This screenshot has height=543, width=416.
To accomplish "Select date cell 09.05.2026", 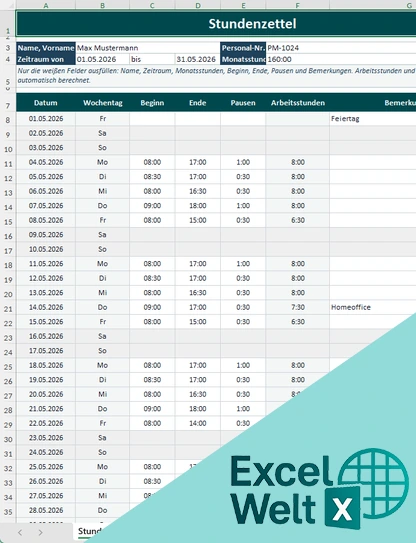I will click(46, 235).
